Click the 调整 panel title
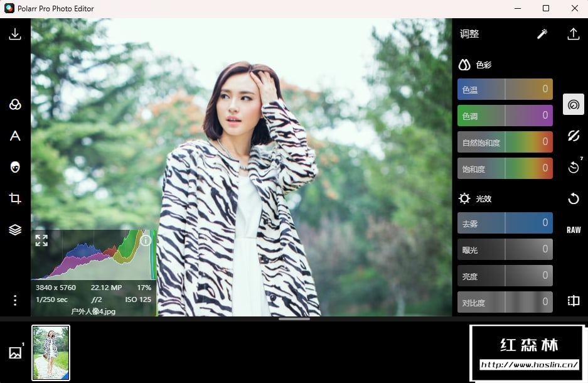588x383 pixels. [469, 34]
